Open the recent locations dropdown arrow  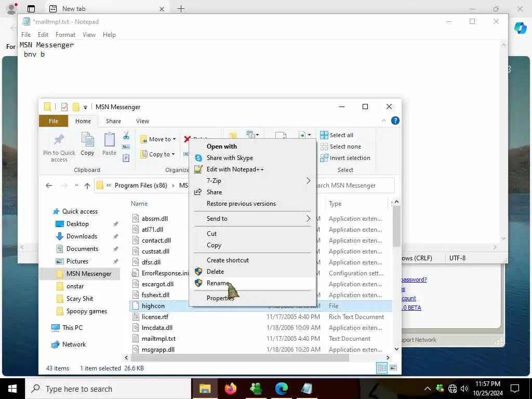(76, 185)
